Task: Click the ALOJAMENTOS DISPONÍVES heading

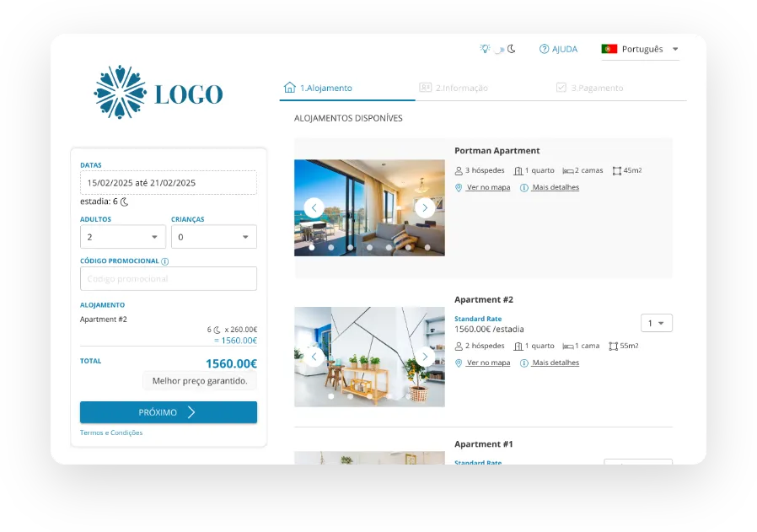Action: [348, 118]
